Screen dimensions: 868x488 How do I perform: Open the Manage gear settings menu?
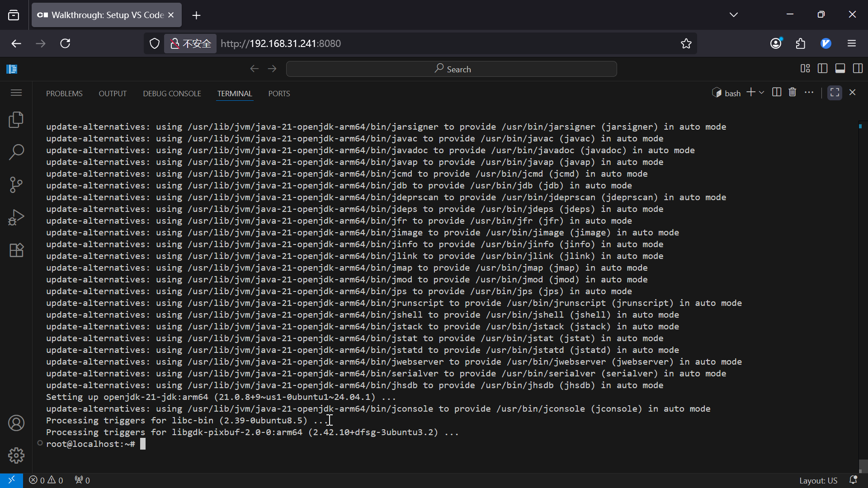(16, 455)
